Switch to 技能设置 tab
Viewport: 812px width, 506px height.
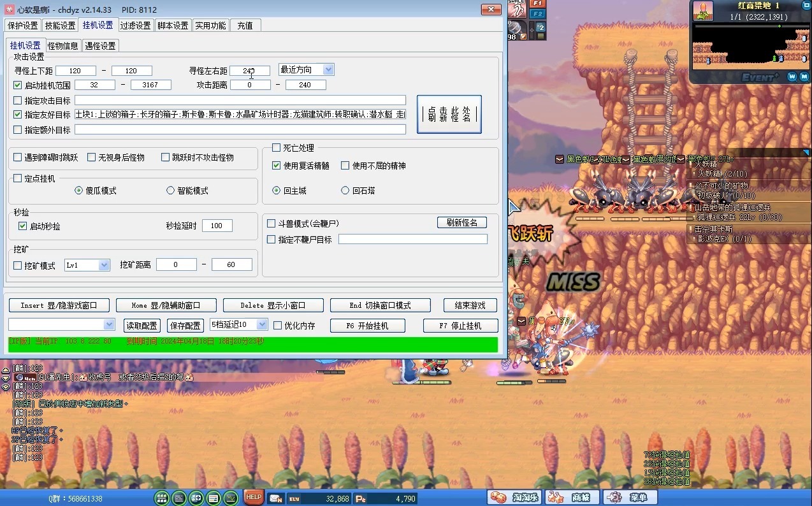pyautogui.click(x=61, y=25)
